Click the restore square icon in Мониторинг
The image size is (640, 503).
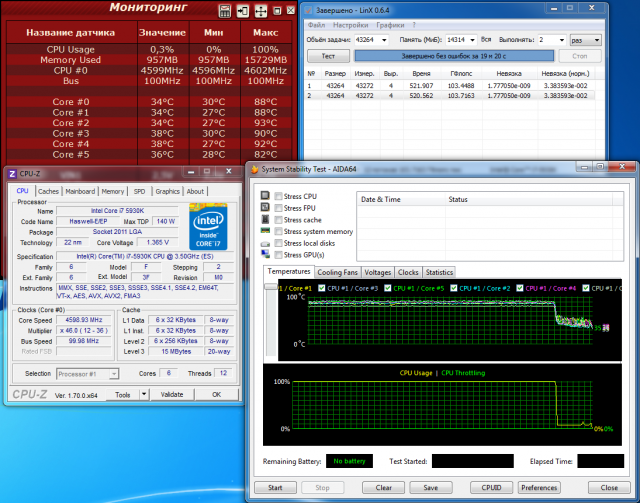tap(277, 11)
